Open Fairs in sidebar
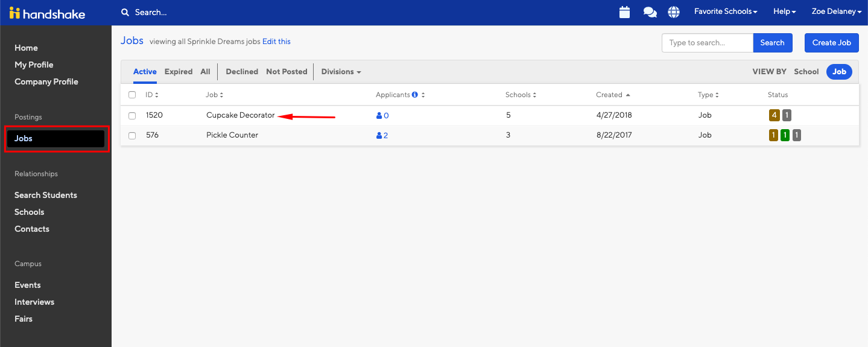The height and width of the screenshot is (347, 868). pos(24,319)
